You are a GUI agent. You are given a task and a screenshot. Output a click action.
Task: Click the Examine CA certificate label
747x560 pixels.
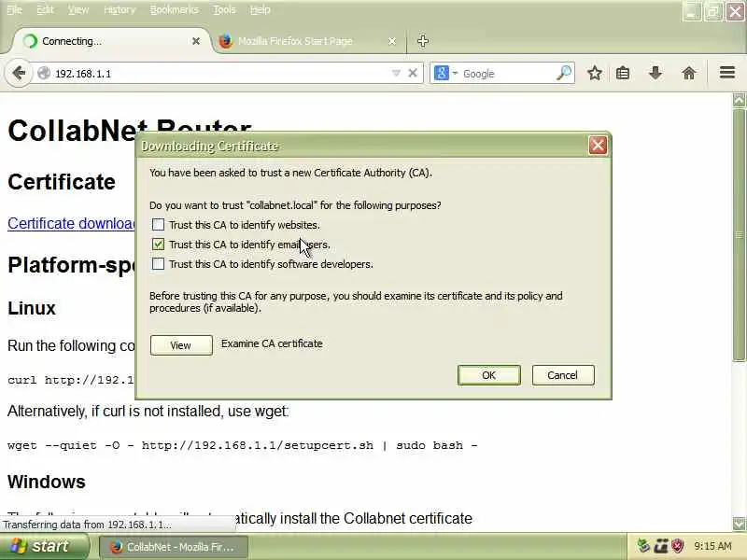(272, 343)
